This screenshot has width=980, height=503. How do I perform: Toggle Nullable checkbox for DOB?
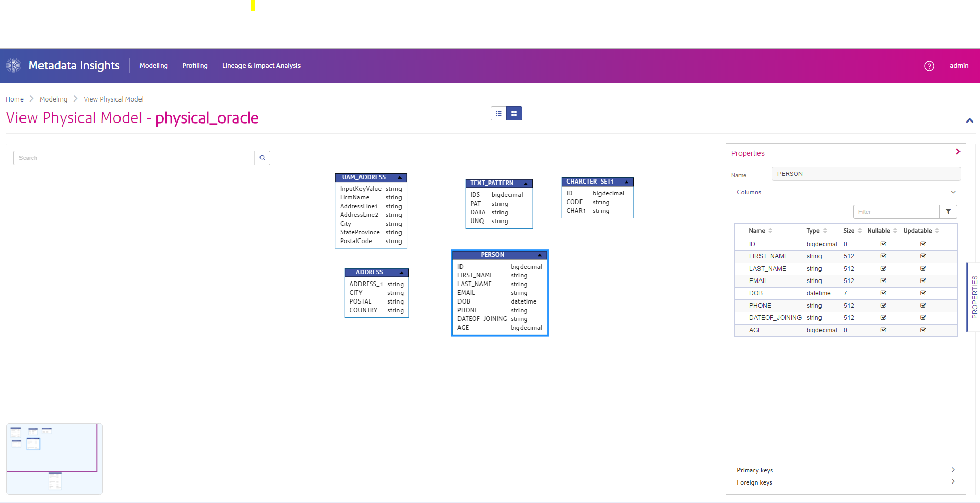coord(883,293)
